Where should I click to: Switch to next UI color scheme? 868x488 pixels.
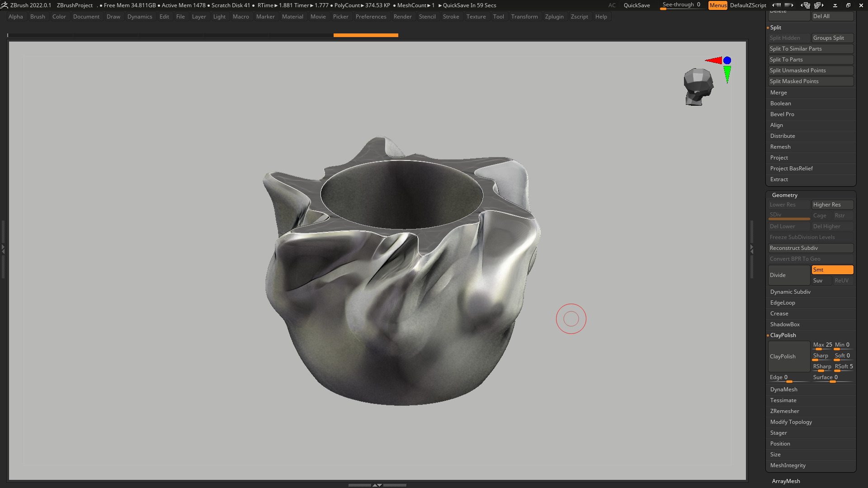(789, 5)
